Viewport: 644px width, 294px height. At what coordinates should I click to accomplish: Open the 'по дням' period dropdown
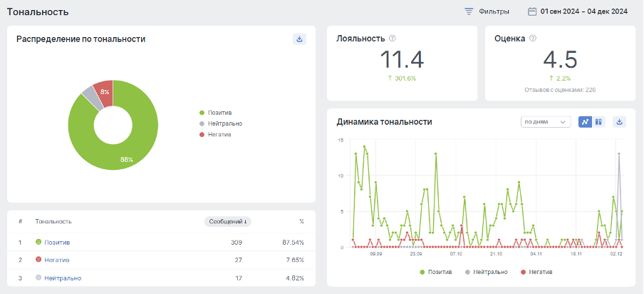546,122
